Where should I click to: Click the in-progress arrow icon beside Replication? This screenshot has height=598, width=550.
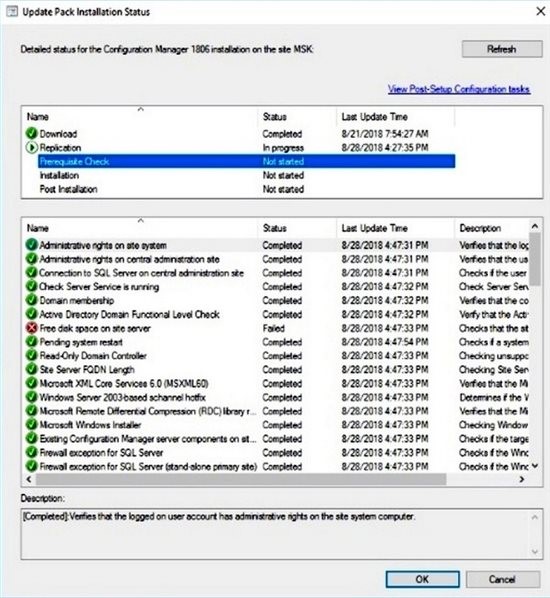pyautogui.click(x=31, y=147)
